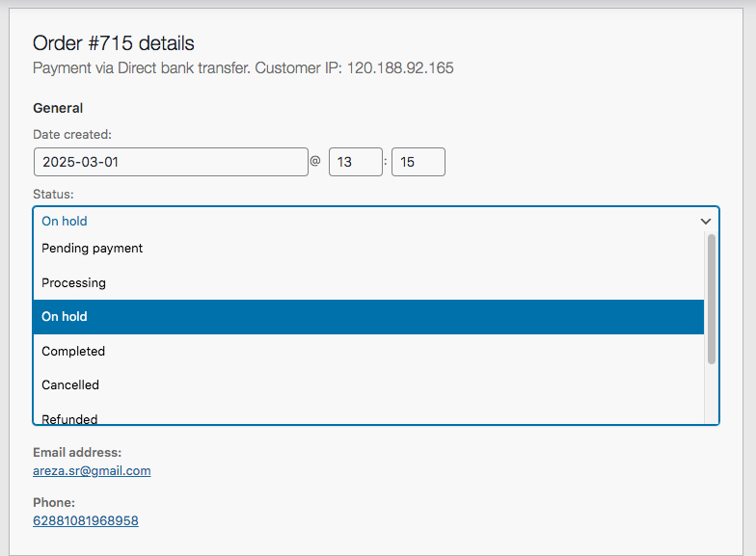Open the areza.sr@gmail.com email link
756x556 pixels.
92,471
